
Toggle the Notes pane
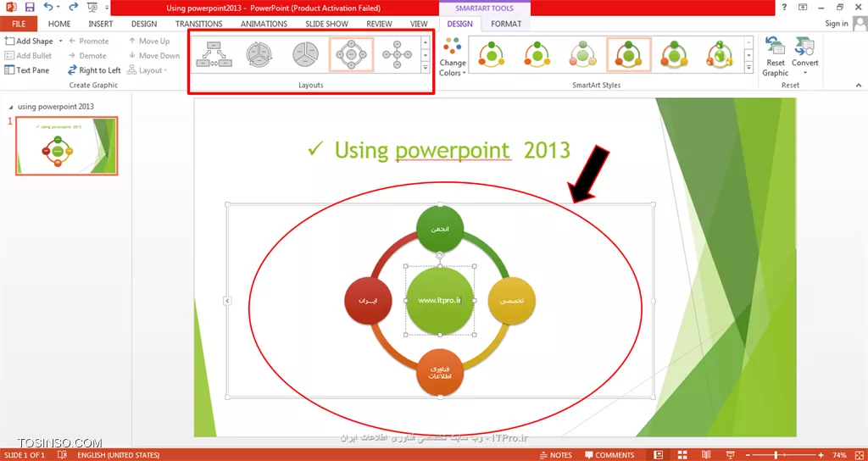tap(555, 455)
